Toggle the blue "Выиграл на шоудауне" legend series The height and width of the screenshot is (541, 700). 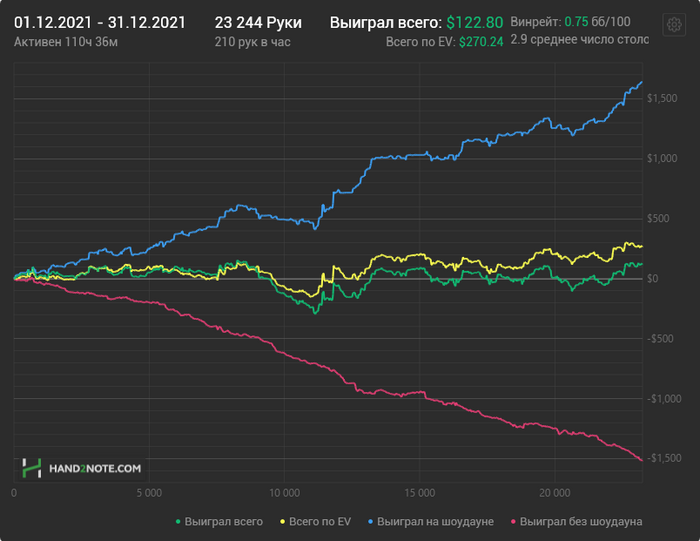[x=431, y=521]
